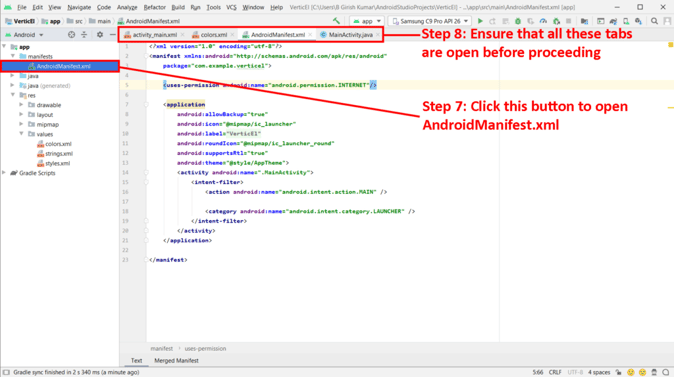Viewport: 674px width, 377px height.
Task: Run the app with the green play icon
Action: click(480, 21)
